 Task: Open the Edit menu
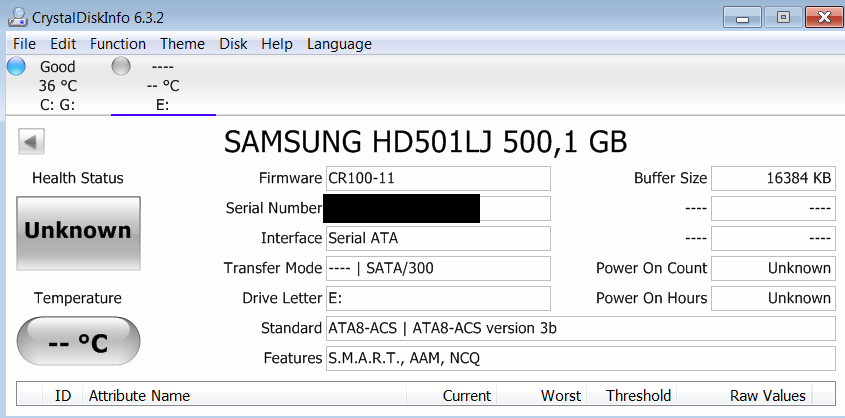63,44
